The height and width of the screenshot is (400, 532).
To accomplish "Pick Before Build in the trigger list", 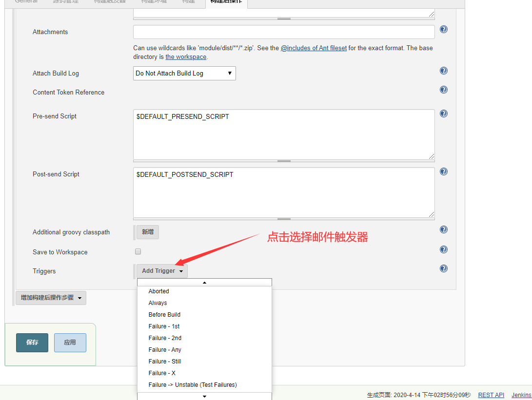I will [164, 315].
